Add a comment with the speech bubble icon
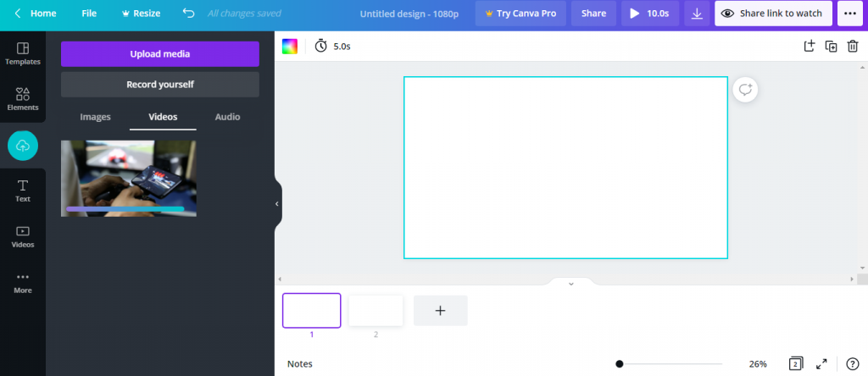This screenshot has height=376, width=868. click(745, 90)
